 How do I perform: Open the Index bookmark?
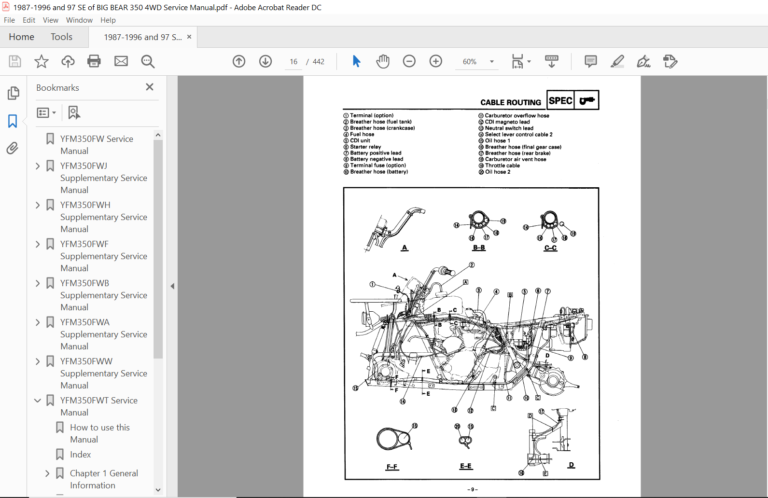pos(80,454)
